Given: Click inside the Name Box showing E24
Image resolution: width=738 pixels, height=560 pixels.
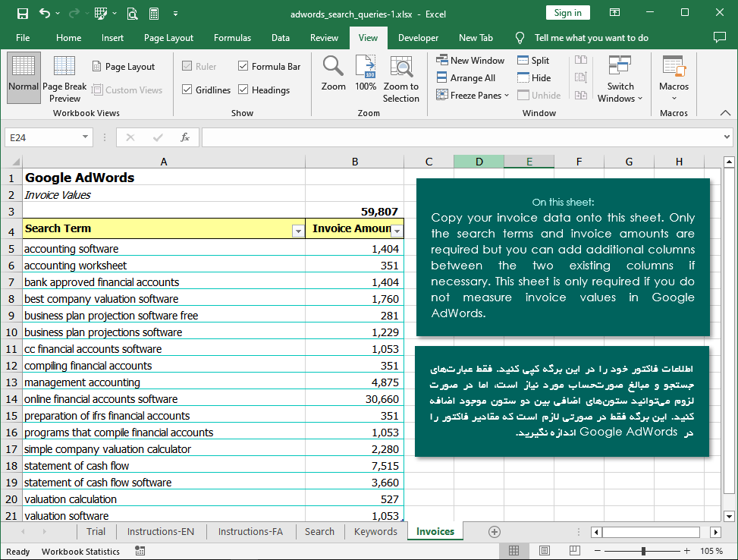Looking at the screenshot, I should (x=42, y=137).
